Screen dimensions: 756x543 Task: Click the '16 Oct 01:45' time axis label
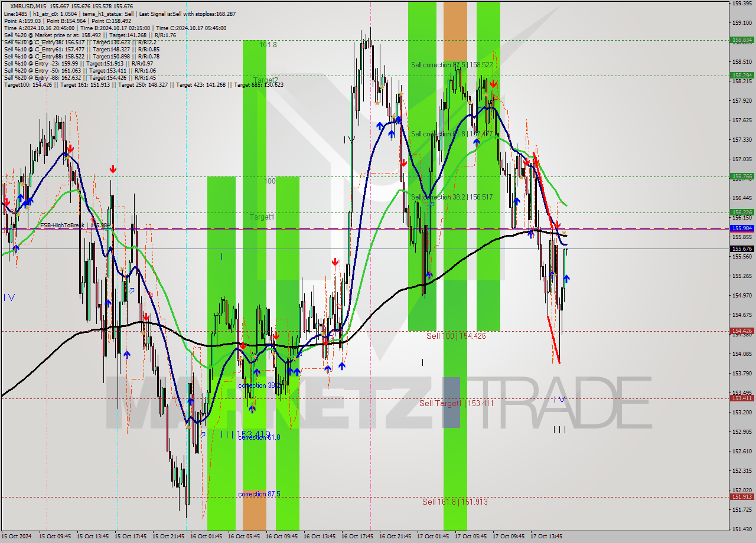coord(206,537)
